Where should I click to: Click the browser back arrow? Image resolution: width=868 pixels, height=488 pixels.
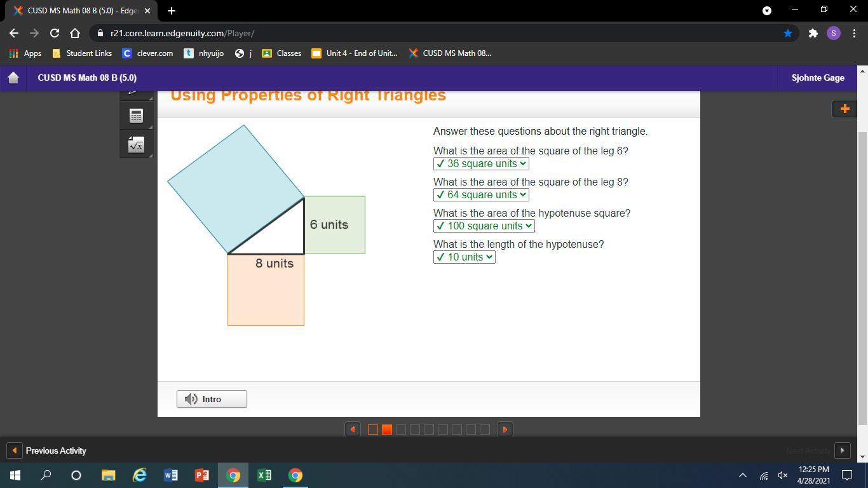pyautogui.click(x=14, y=33)
